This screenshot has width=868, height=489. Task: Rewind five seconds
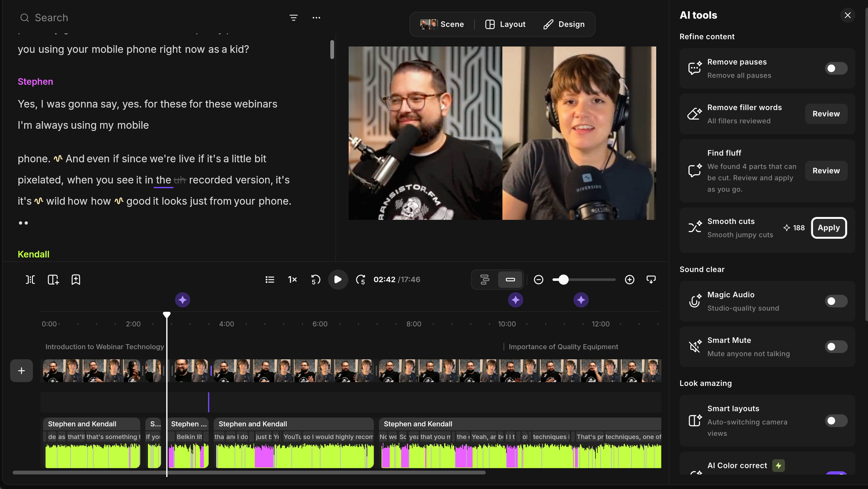coord(315,280)
